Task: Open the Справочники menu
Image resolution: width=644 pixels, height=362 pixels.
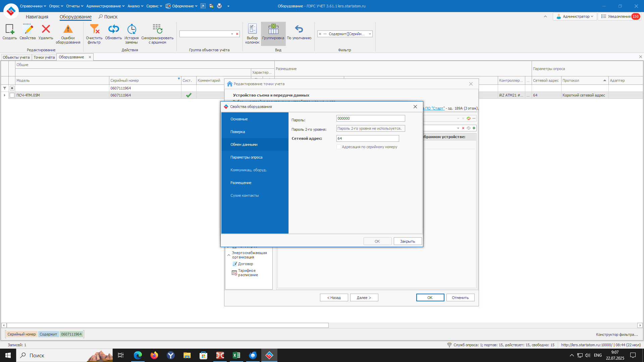Action: click(33, 6)
